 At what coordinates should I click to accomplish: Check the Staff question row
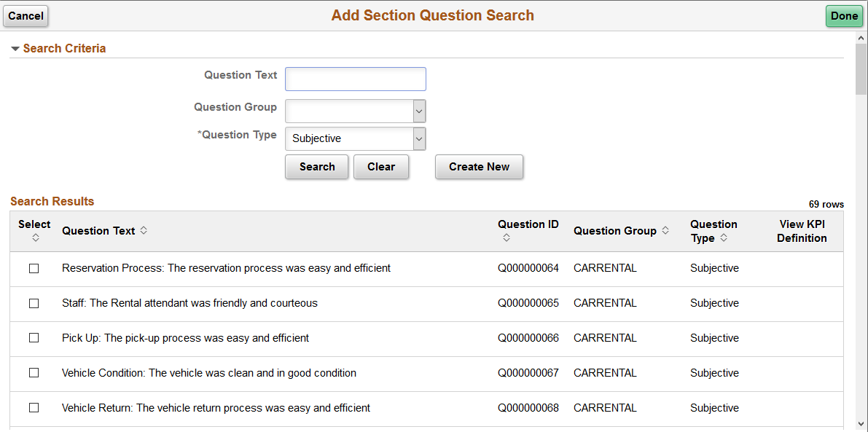33,303
